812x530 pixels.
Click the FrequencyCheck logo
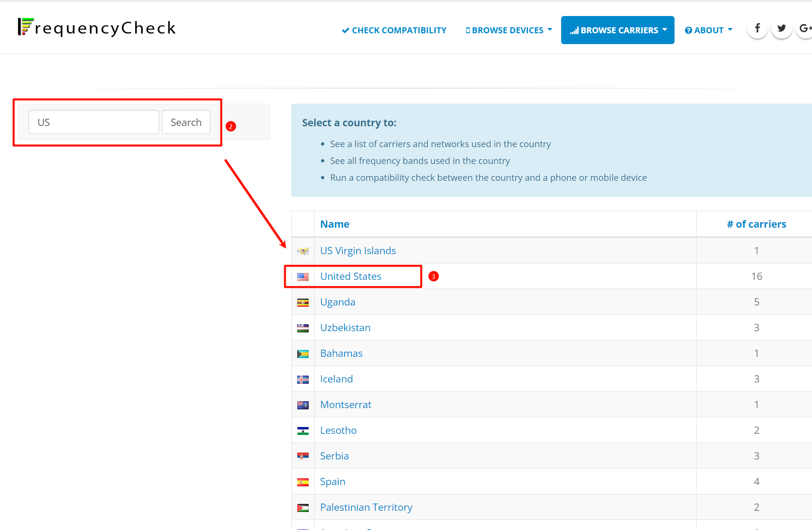click(96, 28)
